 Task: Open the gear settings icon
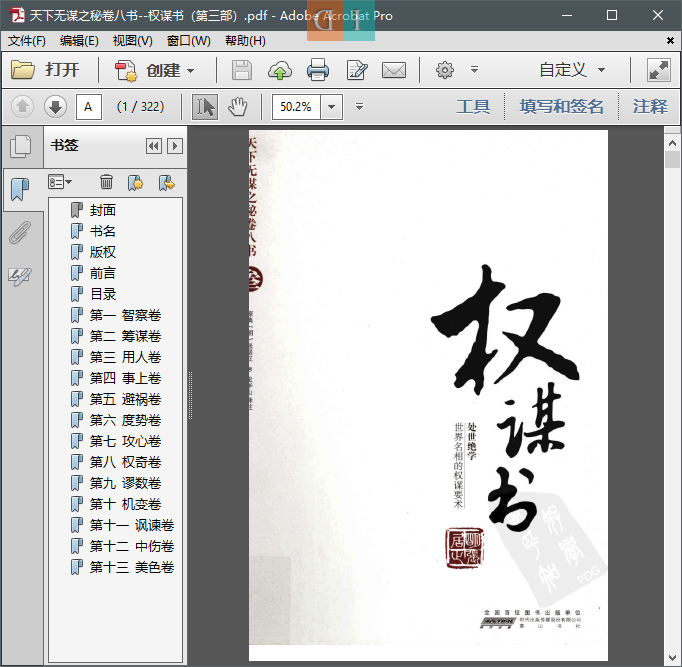point(445,70)
